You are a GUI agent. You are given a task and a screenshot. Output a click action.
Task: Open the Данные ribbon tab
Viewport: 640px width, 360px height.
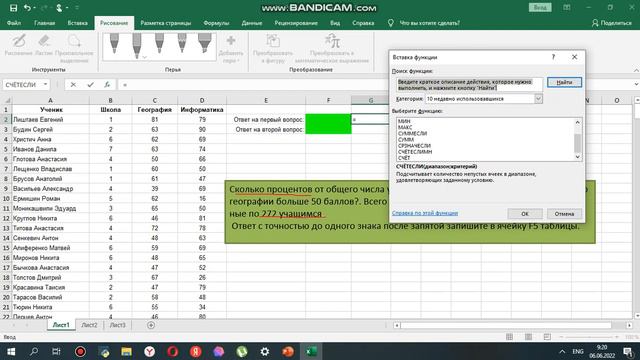pos(252,23)
